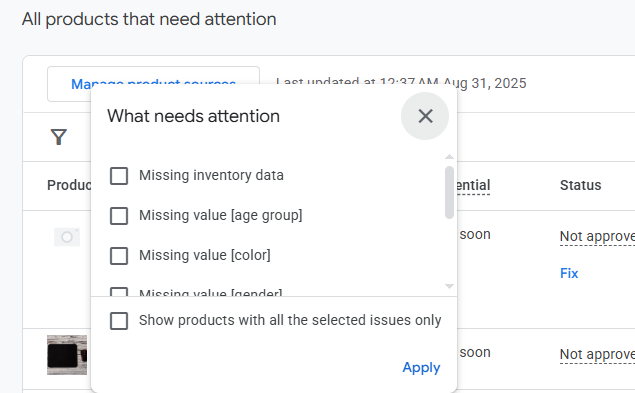Click the Status column header
Image resolution: width=635 pixels, height=393 pixels.
tap(580, 185)
